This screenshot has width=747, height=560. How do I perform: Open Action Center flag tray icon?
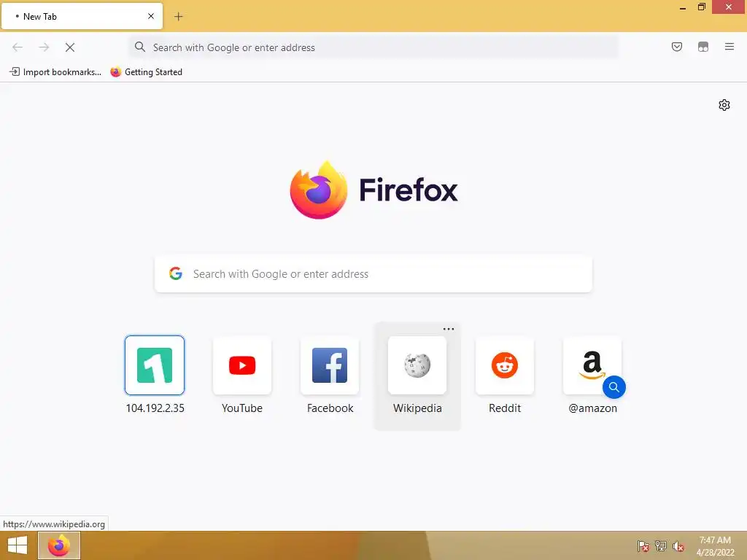643,546
